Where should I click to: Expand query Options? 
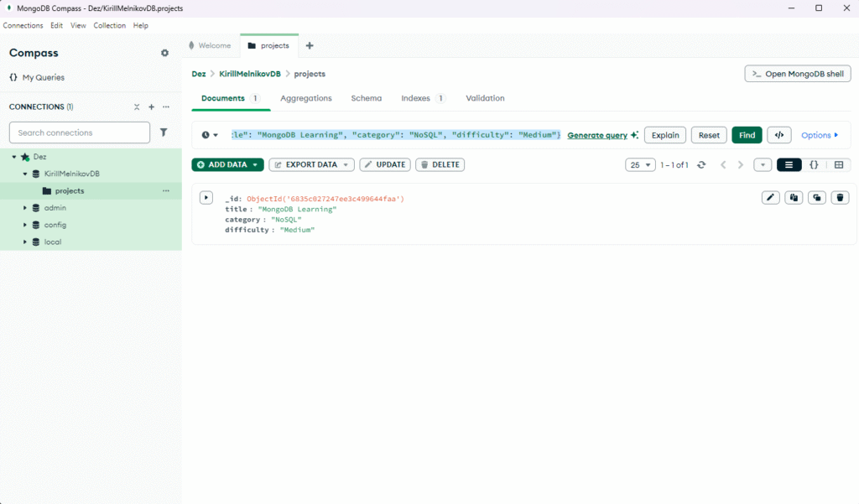[x=820, y=135]
